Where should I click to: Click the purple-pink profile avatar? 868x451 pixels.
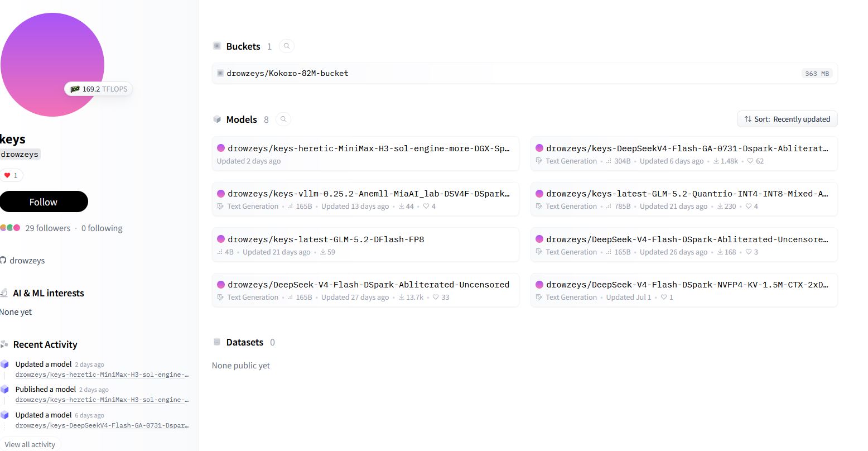[52, 65]
